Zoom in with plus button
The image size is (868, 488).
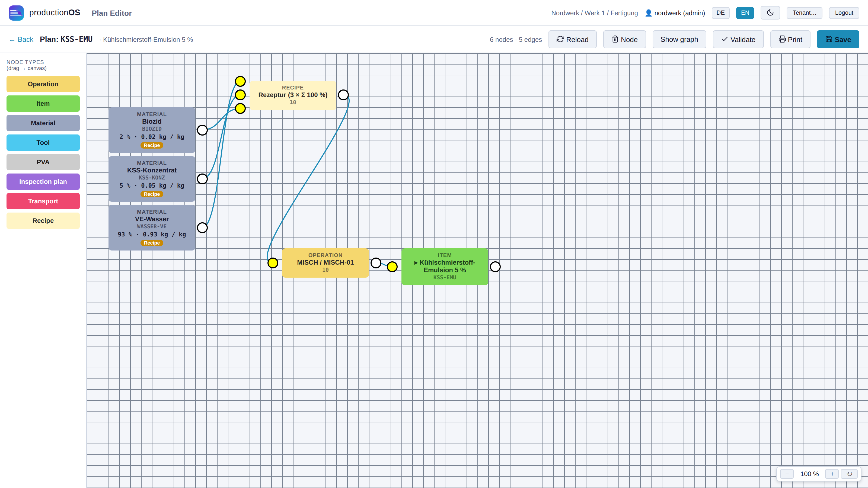(832, 474)
